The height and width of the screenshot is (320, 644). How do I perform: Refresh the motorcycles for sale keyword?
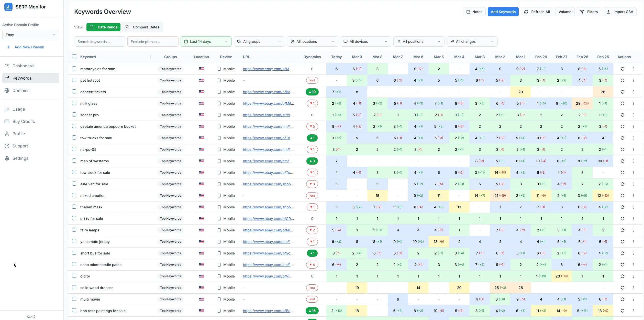[623, 69]
